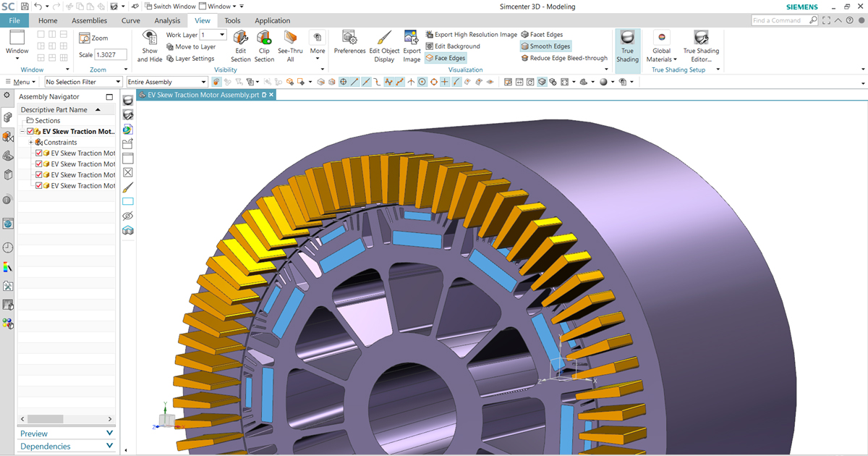Open the Edit Section tool
Image resolution: width=868 pixels, height=456 pixels.
tap(241, 38)
